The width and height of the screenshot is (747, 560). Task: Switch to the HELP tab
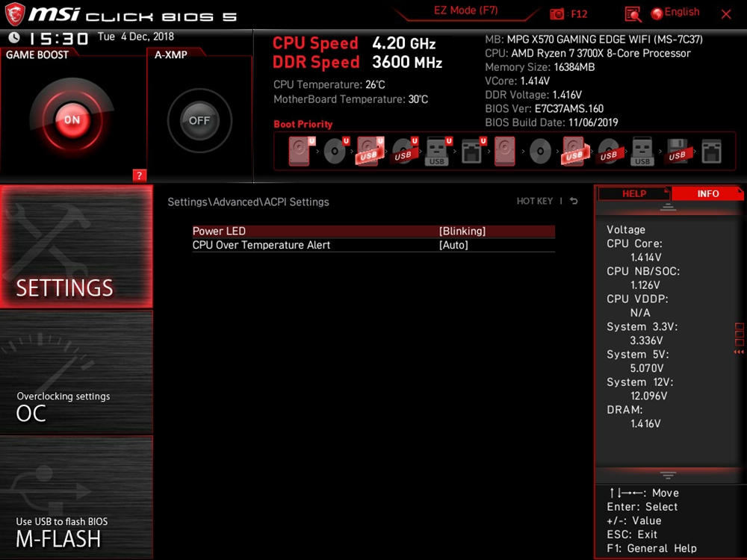pyautogui.click(x=634, y=193)
